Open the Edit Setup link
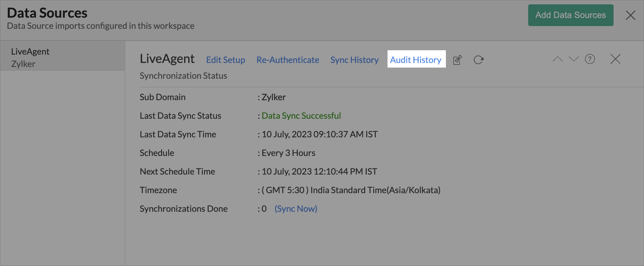 pyautogui.click(x=225, y=60)
